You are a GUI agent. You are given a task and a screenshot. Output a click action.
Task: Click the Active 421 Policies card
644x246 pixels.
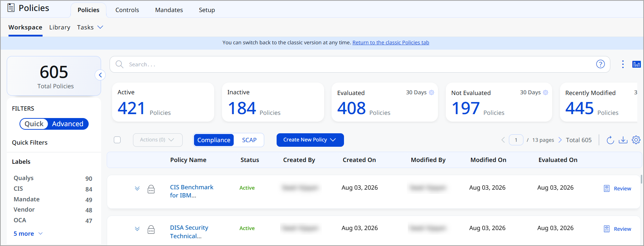click(163, 102)
